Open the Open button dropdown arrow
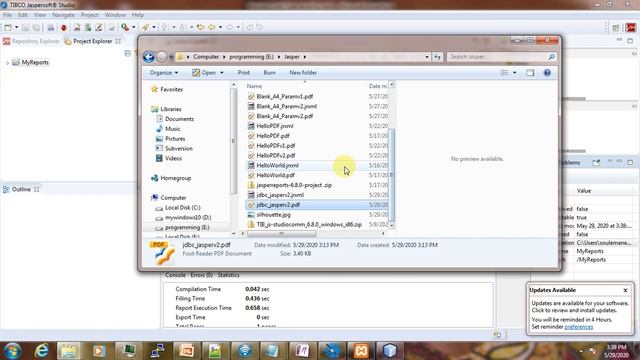Image resolution: width=640 pixels, height=360 pixels. [222, 73]
